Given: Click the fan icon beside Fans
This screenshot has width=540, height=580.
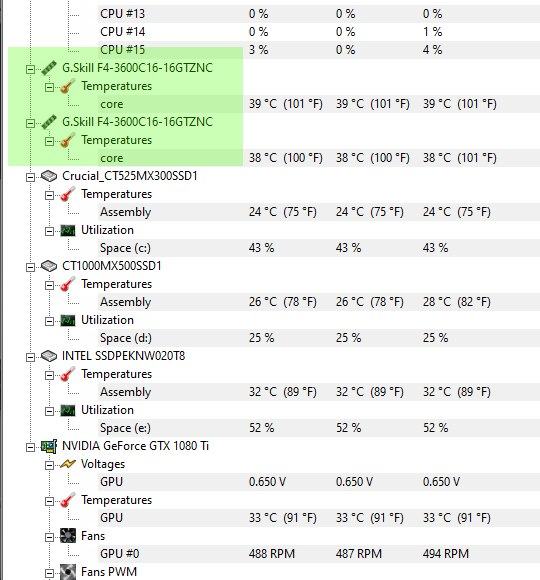Looking at the screenshot, I should pos(68,536).
